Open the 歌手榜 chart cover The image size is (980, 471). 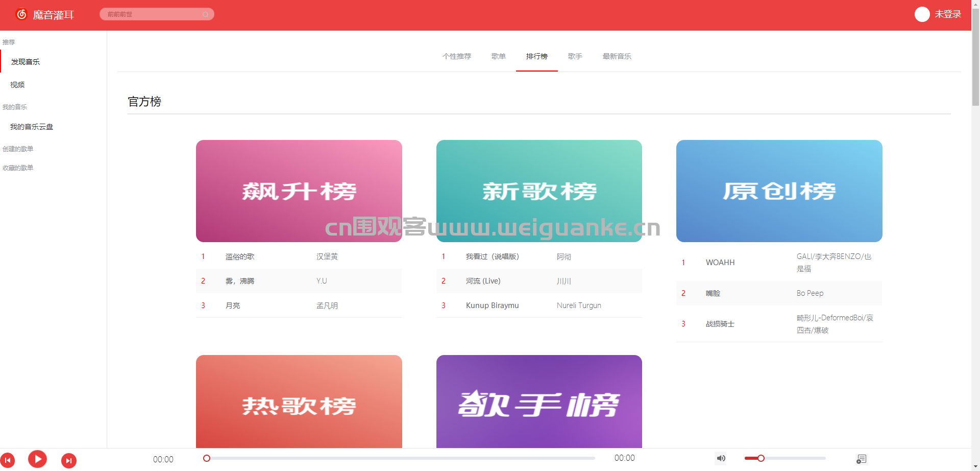point(539,402)
